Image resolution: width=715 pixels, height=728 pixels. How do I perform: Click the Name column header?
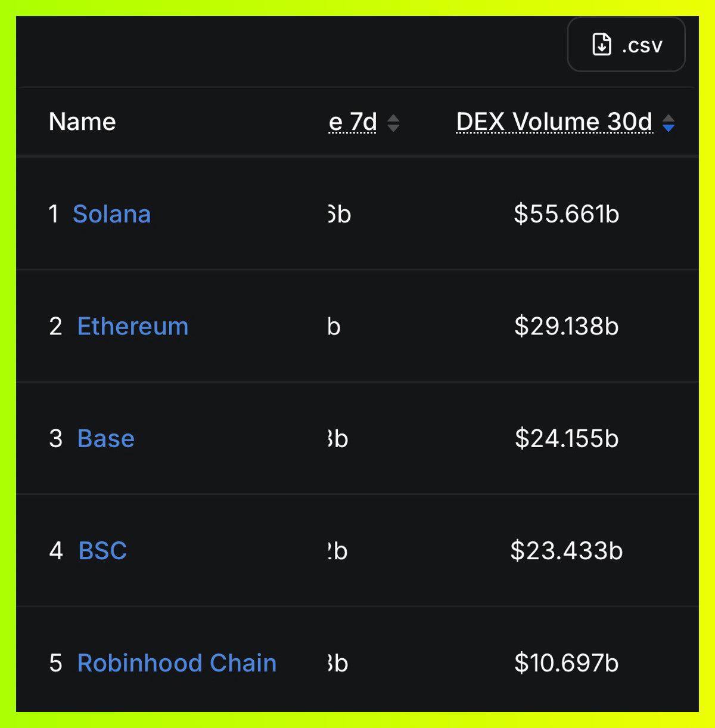click(82, 122)
